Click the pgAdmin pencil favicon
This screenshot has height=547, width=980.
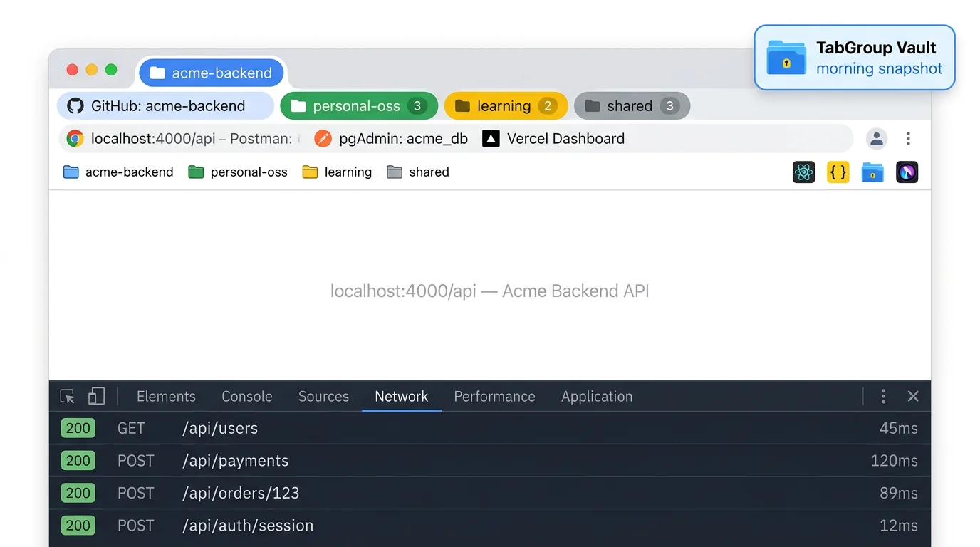(x=323, y=138)
